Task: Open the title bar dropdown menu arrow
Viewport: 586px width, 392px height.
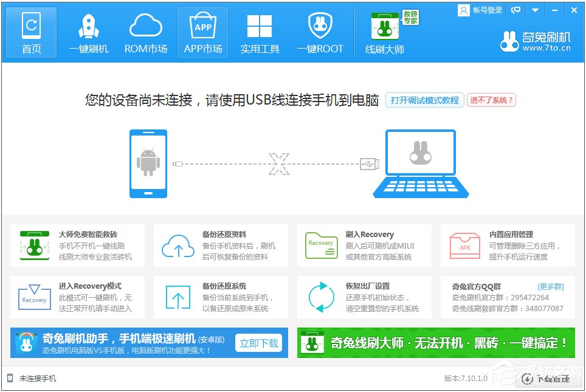Action: click(x=535, y=10)
